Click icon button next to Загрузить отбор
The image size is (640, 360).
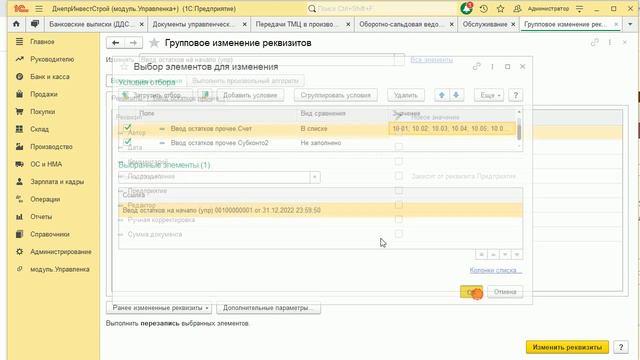click(x=206, y=95)
